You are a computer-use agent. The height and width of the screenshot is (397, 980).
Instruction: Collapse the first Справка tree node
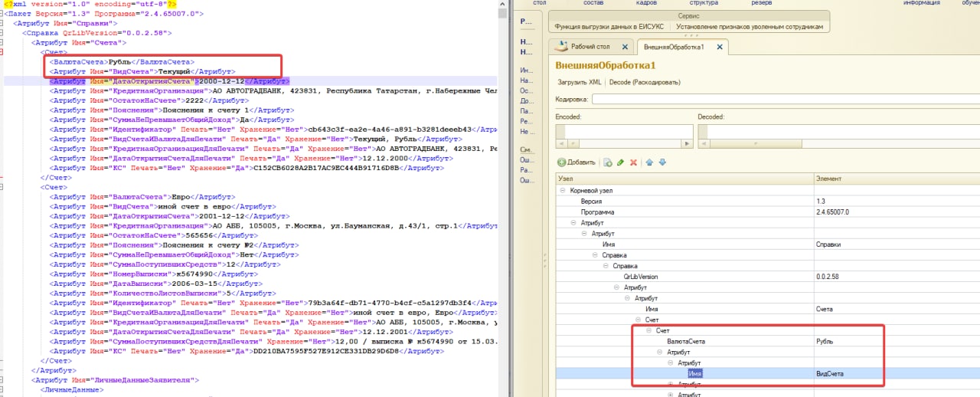coord(595,254)
